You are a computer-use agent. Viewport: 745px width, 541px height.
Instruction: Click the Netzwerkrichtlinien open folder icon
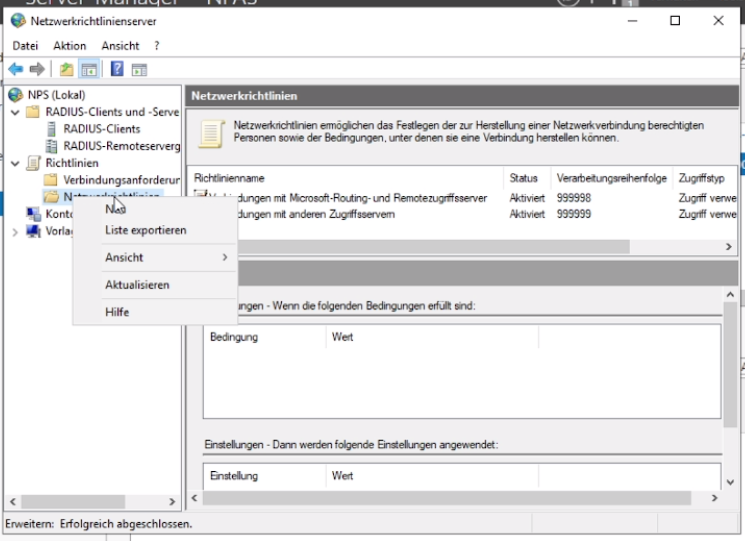click(x=51, y=197)
